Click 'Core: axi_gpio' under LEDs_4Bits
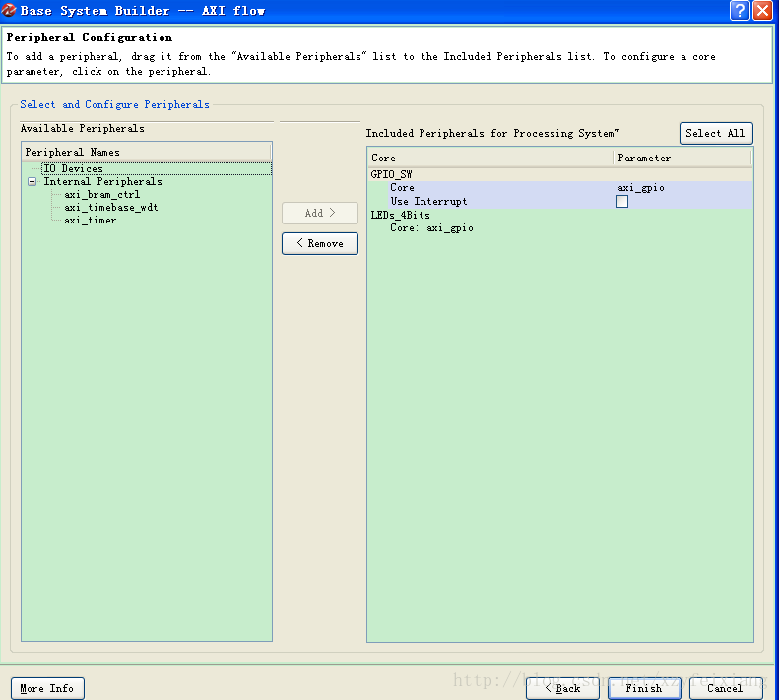The height and width of the screenshot is (700, 779). tap(431, 228)
